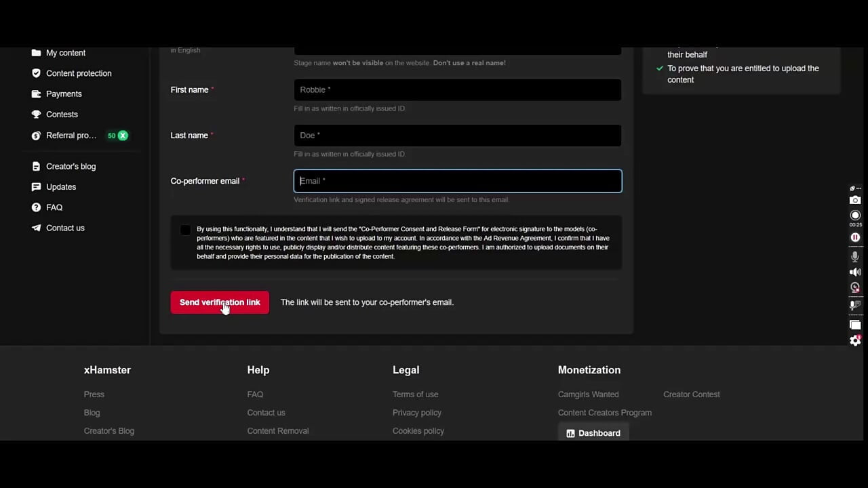
Task: Toggle the disabled webcam icon in recorder
Action: coord(855,287)
